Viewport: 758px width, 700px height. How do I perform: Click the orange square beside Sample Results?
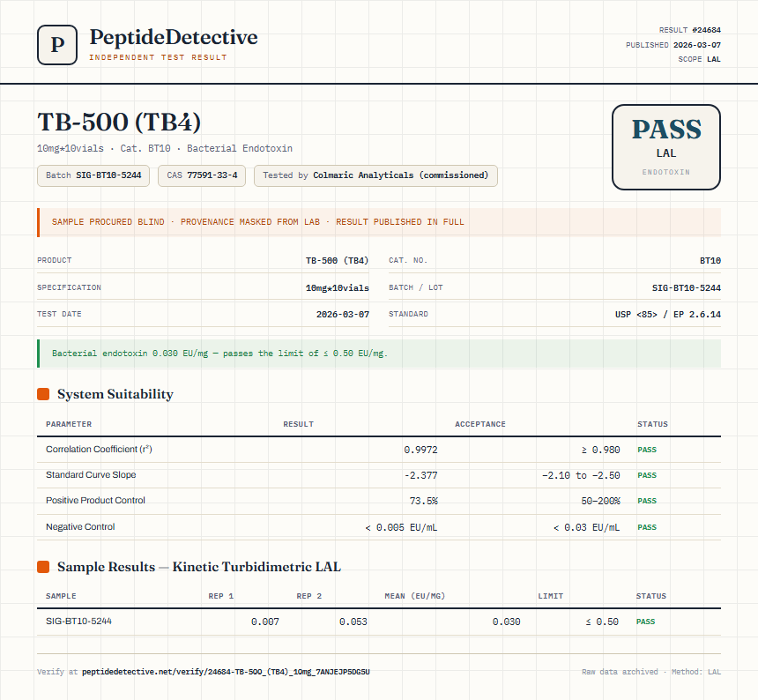(x=43, y=567)
